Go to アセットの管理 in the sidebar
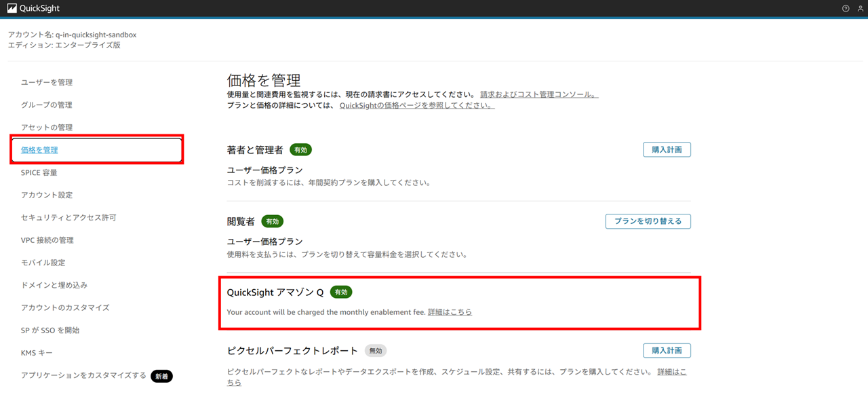 [x=47, y=127]
